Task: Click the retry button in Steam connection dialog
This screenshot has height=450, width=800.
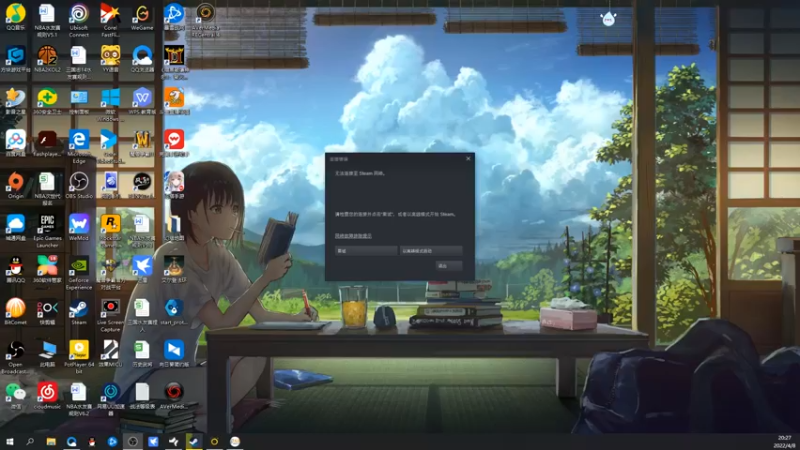Action: coord(366,251)
